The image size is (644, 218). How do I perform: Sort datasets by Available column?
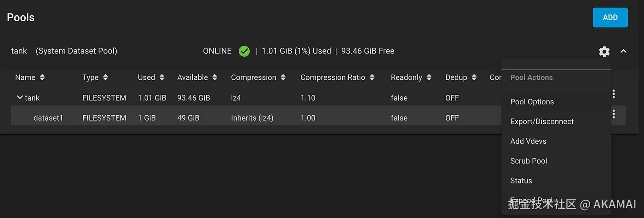coord(215,77)
